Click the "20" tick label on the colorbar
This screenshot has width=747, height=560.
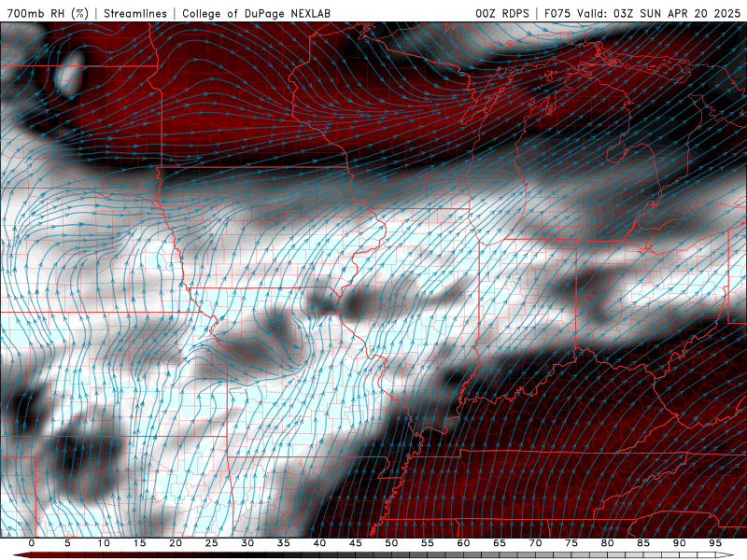176,543
